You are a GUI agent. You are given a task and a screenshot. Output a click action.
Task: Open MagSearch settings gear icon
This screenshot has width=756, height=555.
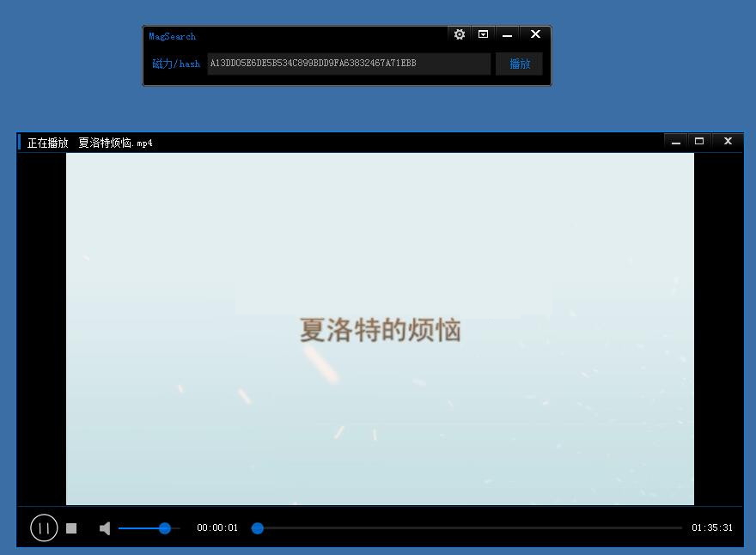459,34
